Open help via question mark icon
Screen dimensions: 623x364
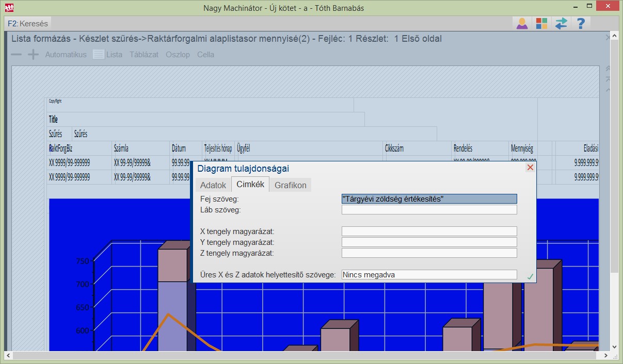[x=581, y=23]
